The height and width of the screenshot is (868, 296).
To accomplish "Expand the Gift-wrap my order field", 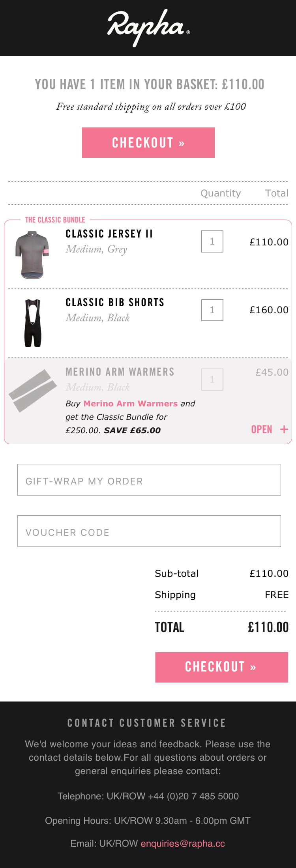I will tap(149, 480).
